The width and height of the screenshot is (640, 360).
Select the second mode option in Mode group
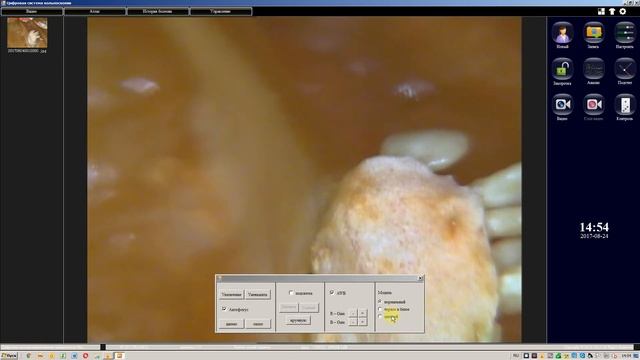[380, 309]
